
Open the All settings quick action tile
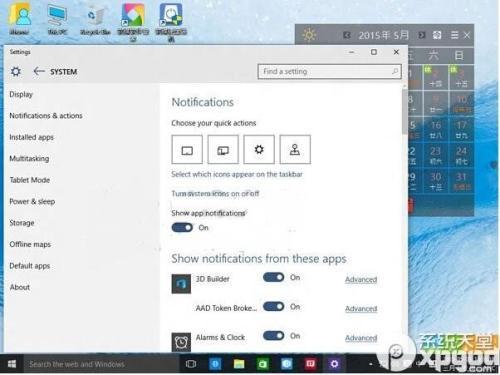pyautogui.click(x=259, y=149)
